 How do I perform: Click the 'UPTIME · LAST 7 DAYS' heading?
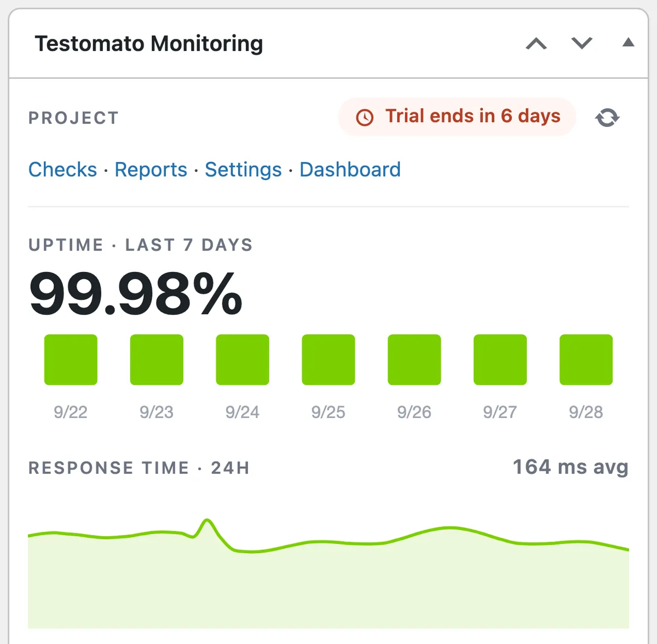[x=141, y=245]
